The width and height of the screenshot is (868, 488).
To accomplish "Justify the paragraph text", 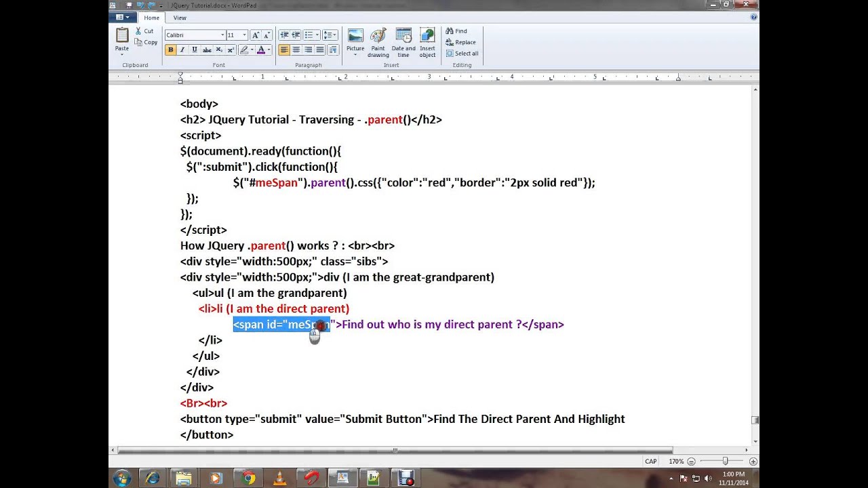I will click(321, 50).
